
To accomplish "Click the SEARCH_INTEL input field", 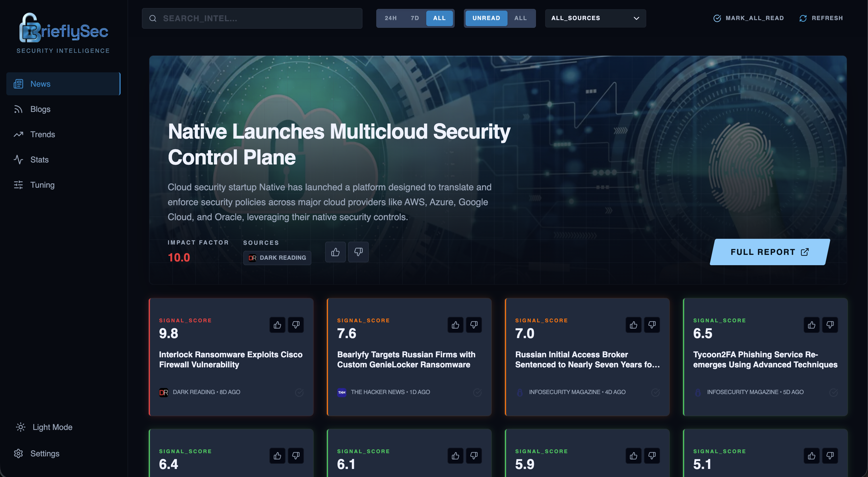I will pos(253,18).
